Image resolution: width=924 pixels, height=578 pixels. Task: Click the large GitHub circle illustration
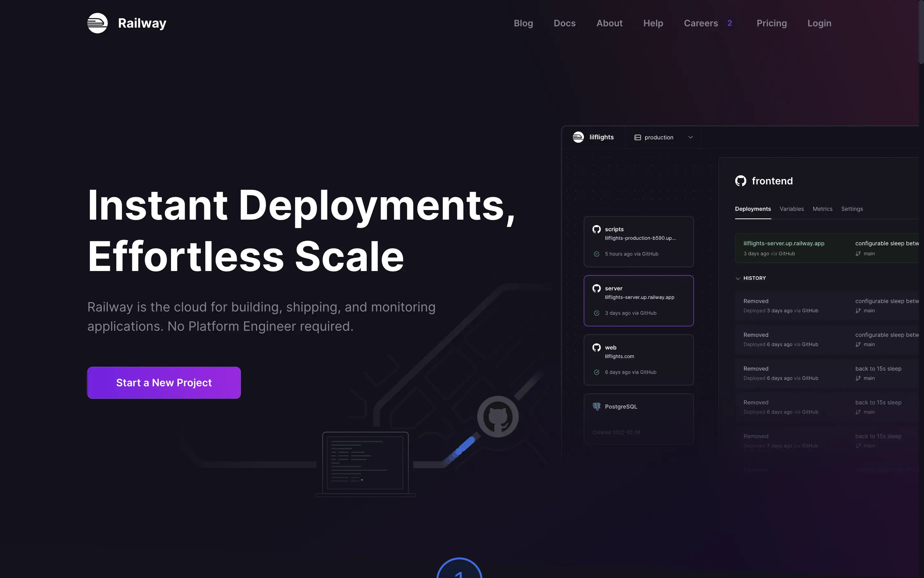(498, 417)
